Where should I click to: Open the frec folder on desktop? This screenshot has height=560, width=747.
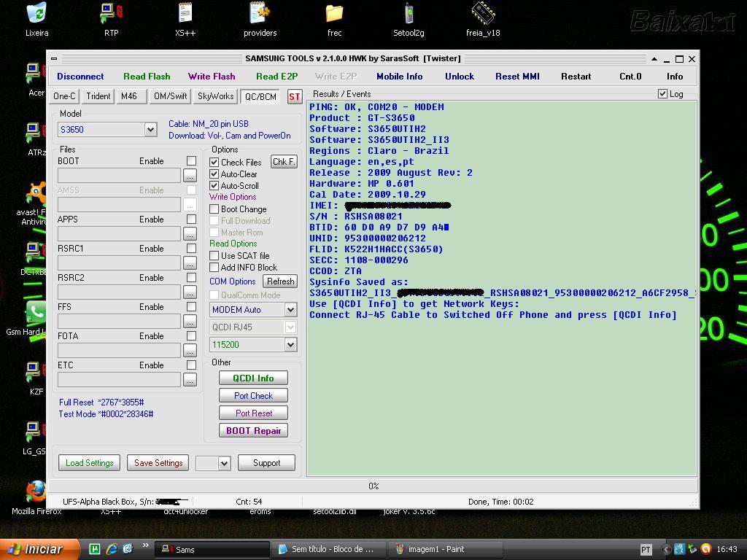click(x=334, y=20)
